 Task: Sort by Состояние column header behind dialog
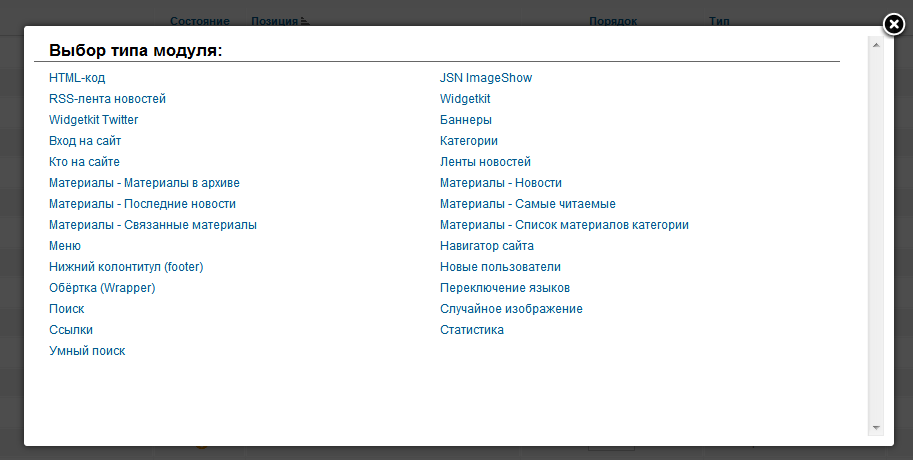click(x=200, y=22)
